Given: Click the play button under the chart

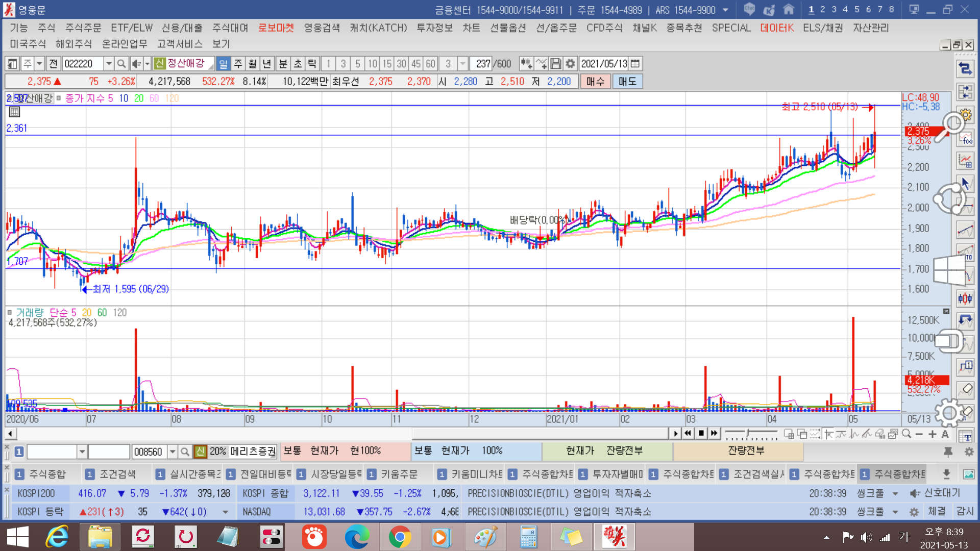Looking at the screenshot, I should (675, 434).
